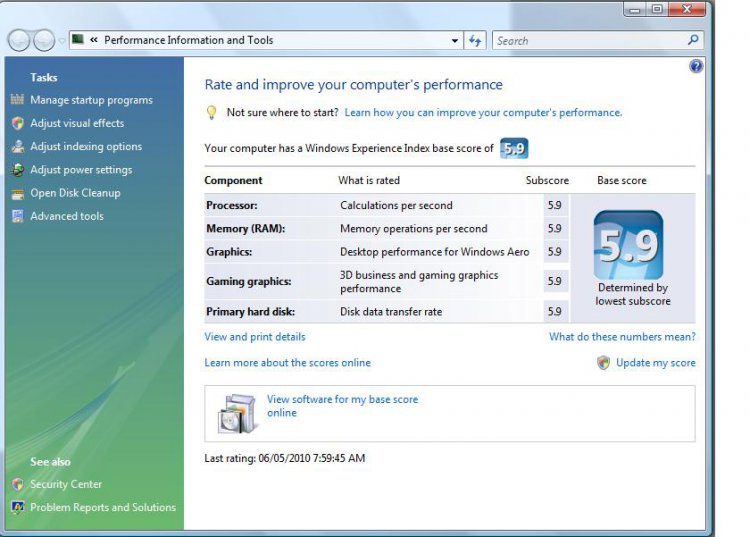Click the Problem Reports and Solutions icon
This screenshot has height=537, width=750.
click(18, 507)
